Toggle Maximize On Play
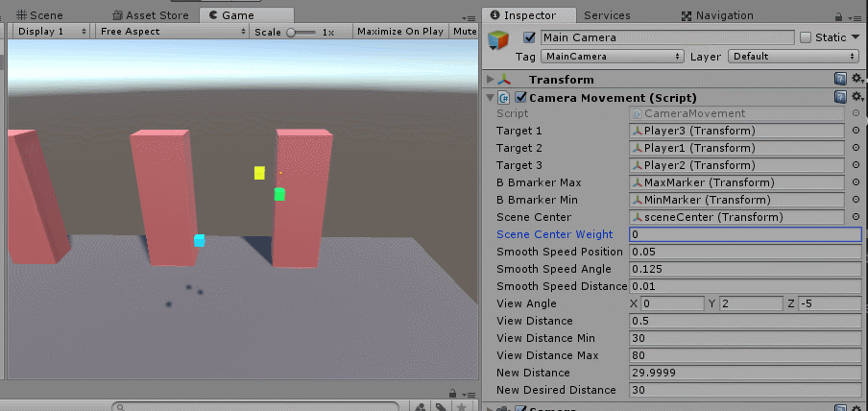 [x=400, y=32]
